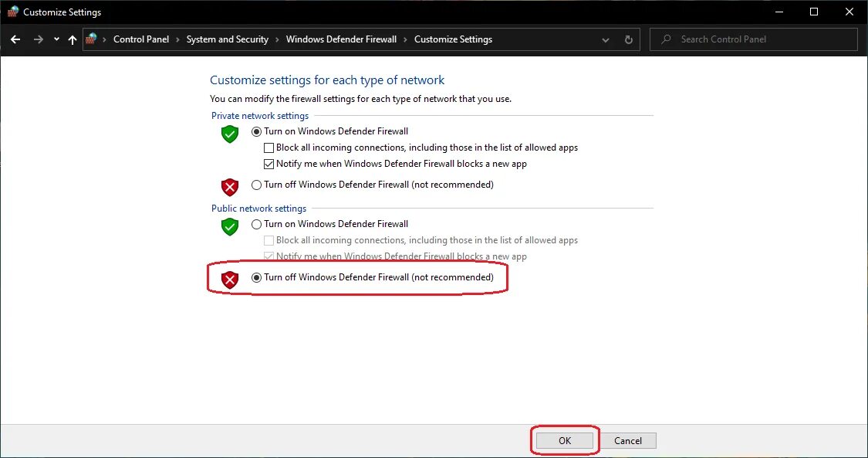Select Turn on Firewall for Public network

[x=256, y=224]
